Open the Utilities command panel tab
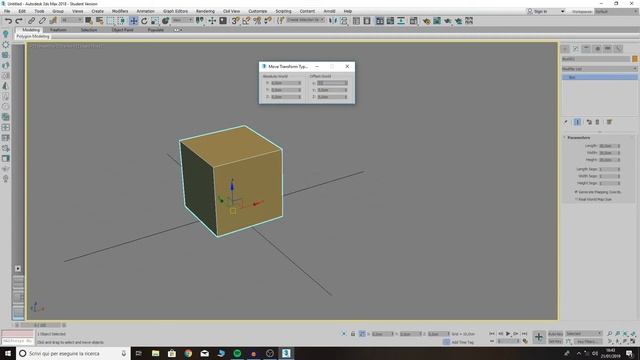640x360 pixels. tap(619, 49)
